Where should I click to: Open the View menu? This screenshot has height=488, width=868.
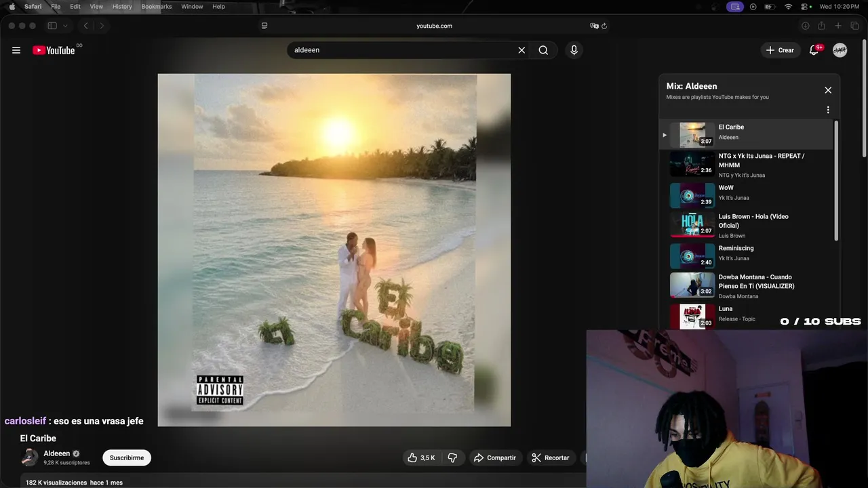(x=96, y=6)
